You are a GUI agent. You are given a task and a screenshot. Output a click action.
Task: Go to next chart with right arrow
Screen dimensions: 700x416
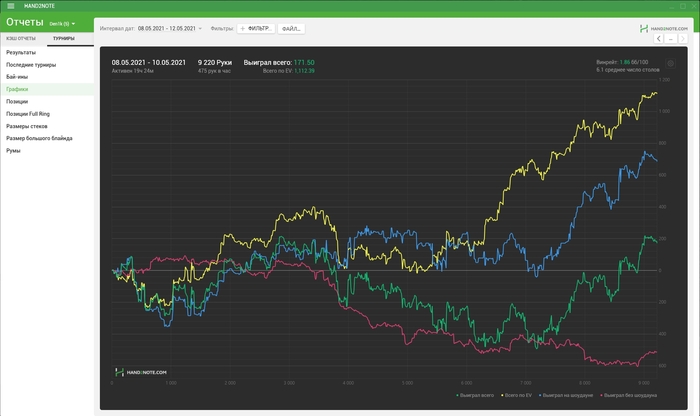pyautogui.click(x=683, y=39)
